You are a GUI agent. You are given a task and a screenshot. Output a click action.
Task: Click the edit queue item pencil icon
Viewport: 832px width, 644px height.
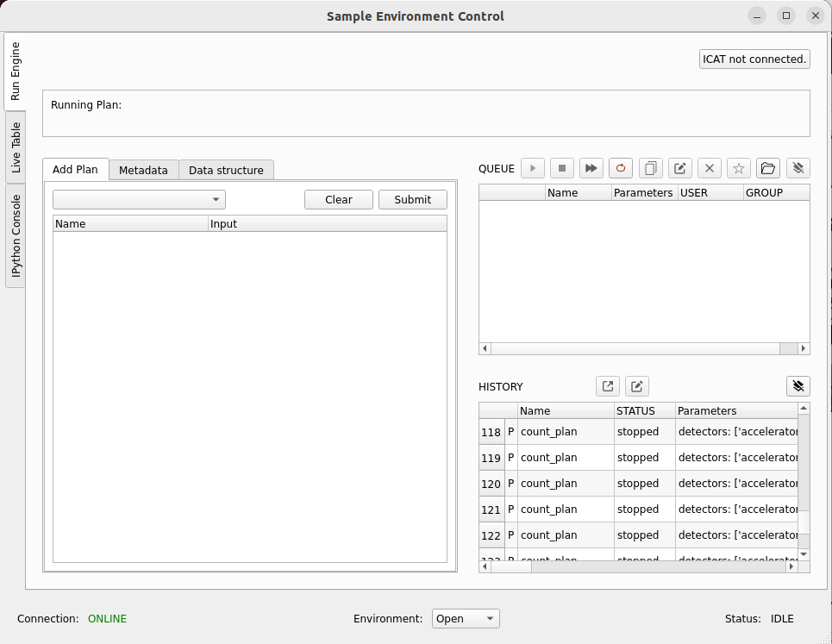679,168
